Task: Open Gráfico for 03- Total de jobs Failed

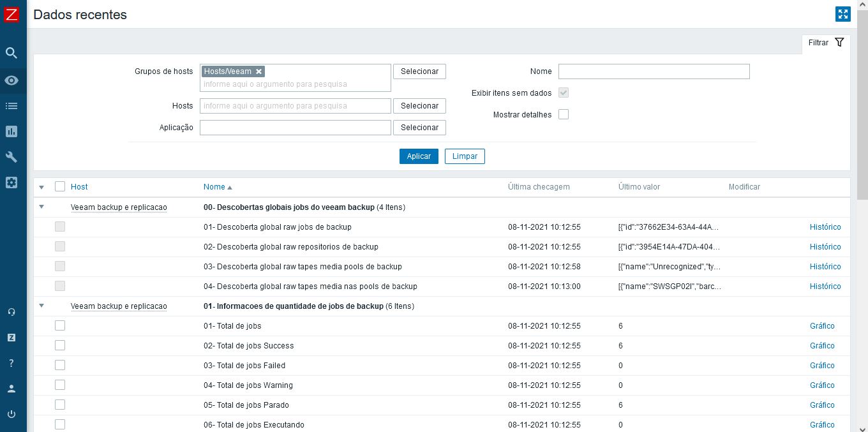Action: [822, 366]
